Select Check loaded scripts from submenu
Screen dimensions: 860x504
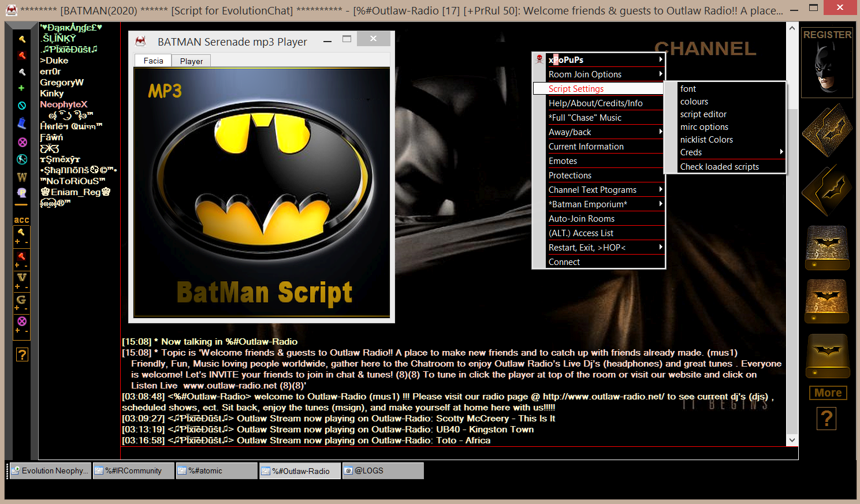(719, 167)
